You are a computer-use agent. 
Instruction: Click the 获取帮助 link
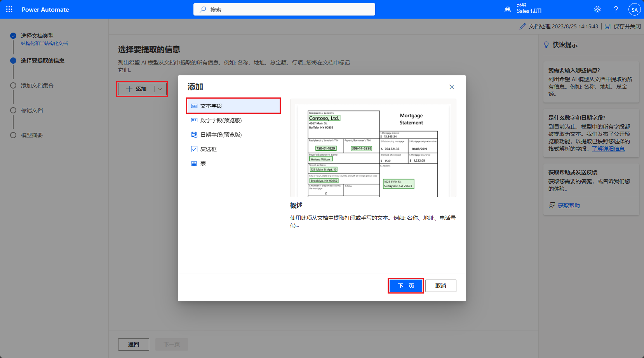tap(569, 205)
